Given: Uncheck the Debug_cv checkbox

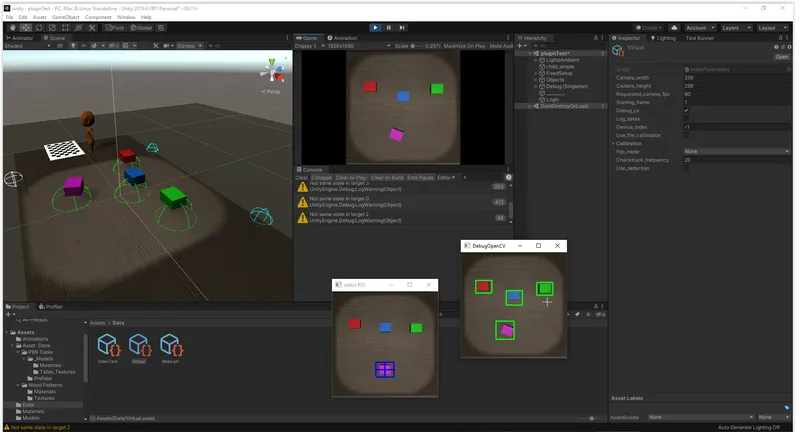Looking at the screenshot, I should (x=686, y=111).
